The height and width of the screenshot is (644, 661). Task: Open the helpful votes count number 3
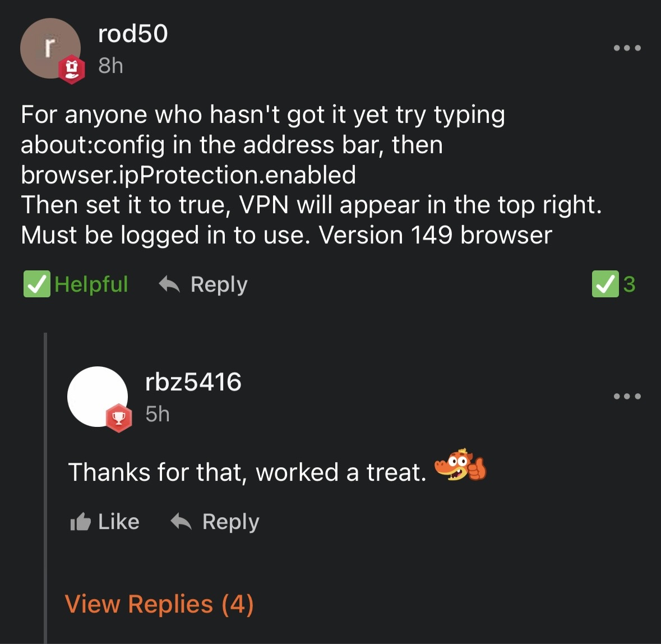point(629,284)
